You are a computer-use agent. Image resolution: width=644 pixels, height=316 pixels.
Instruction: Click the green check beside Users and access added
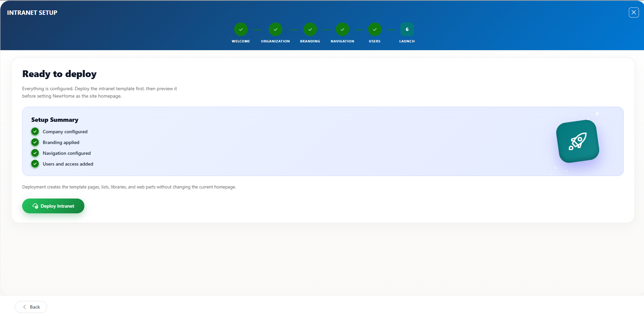[x=35, y=164]
